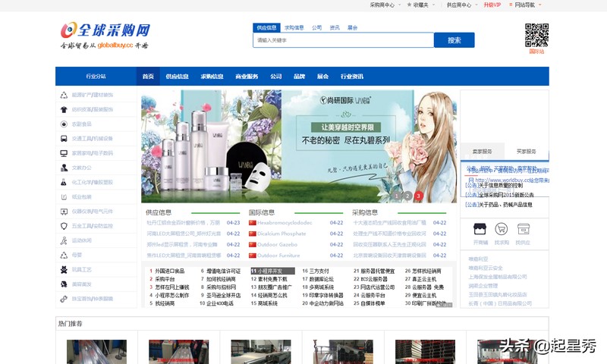Open the 亚马逊全球开店 keyword link
This screenshot has width=607, height=364.
tap(223, 295)
